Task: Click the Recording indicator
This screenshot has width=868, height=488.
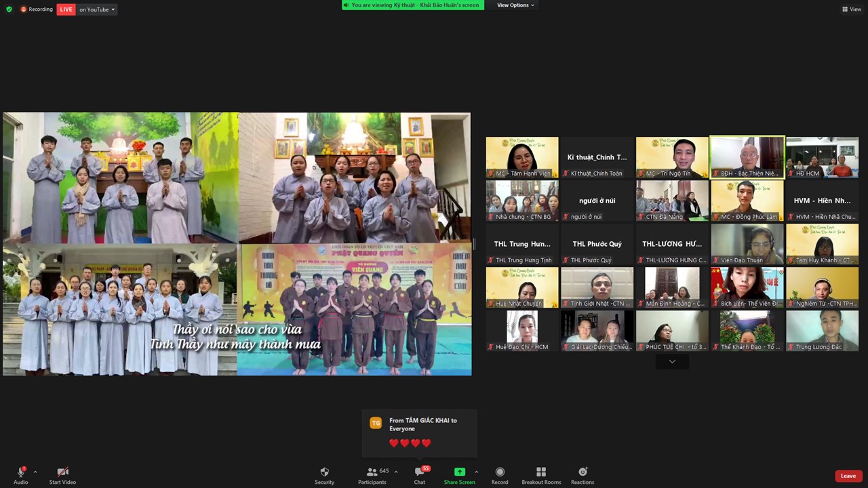Action: coord(37,9)
